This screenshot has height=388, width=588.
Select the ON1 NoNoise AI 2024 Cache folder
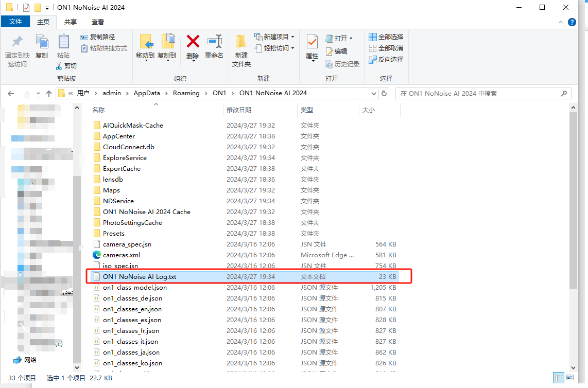147,212
